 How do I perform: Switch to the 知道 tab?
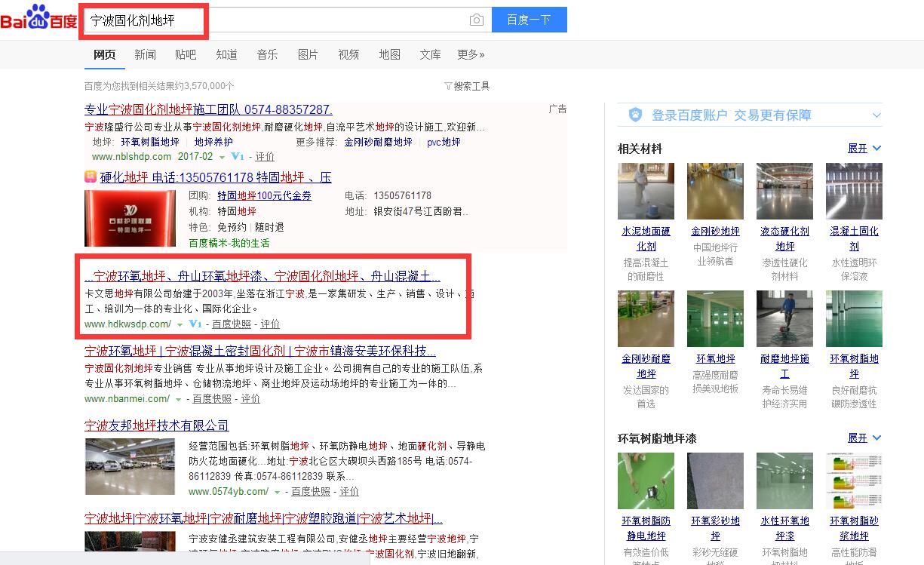click(226, 54)
